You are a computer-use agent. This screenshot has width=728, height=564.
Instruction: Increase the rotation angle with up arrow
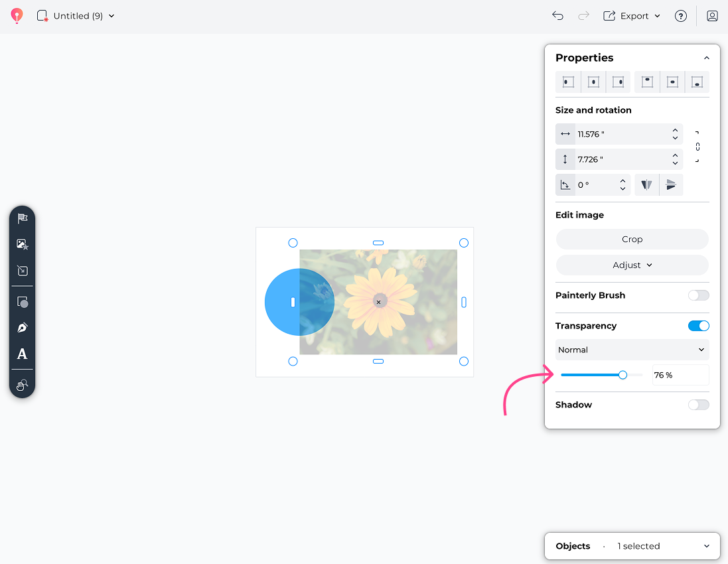click(622, 181)
